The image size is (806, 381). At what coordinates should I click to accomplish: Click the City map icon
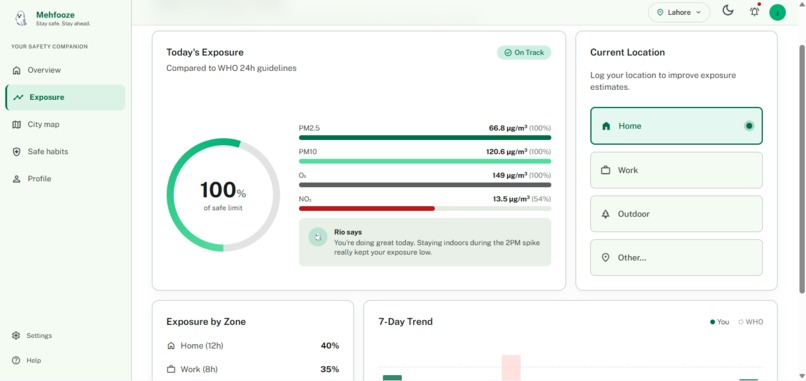coord(16,124)
